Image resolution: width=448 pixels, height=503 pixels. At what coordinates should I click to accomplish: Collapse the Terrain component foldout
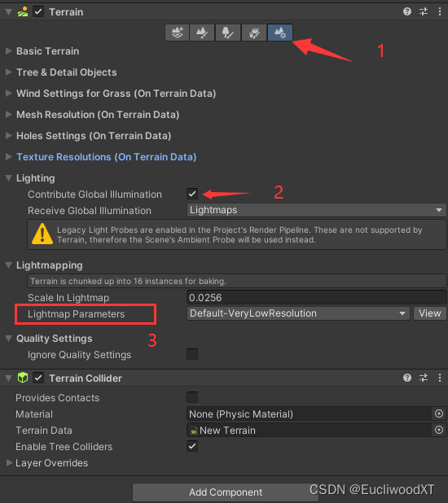[9, 12]
